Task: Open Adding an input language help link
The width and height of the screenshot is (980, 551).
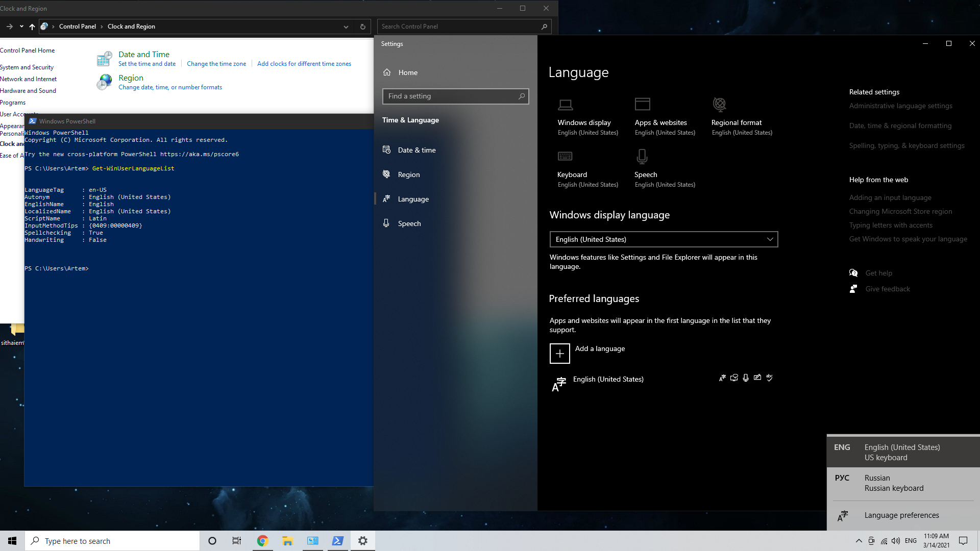Action: (890, 197)
